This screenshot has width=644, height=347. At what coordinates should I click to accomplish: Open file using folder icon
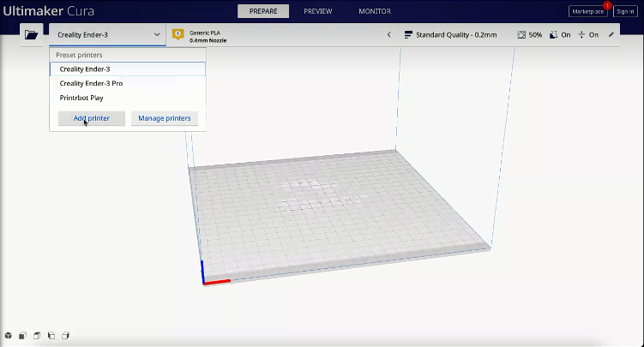[x=31, y=35]
